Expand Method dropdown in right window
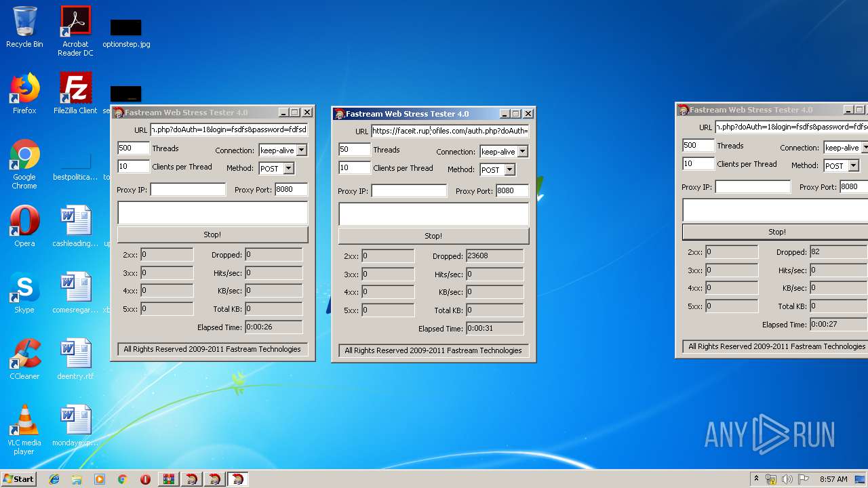The width and height of the screenshot is (868, 488). pos(853,165)
